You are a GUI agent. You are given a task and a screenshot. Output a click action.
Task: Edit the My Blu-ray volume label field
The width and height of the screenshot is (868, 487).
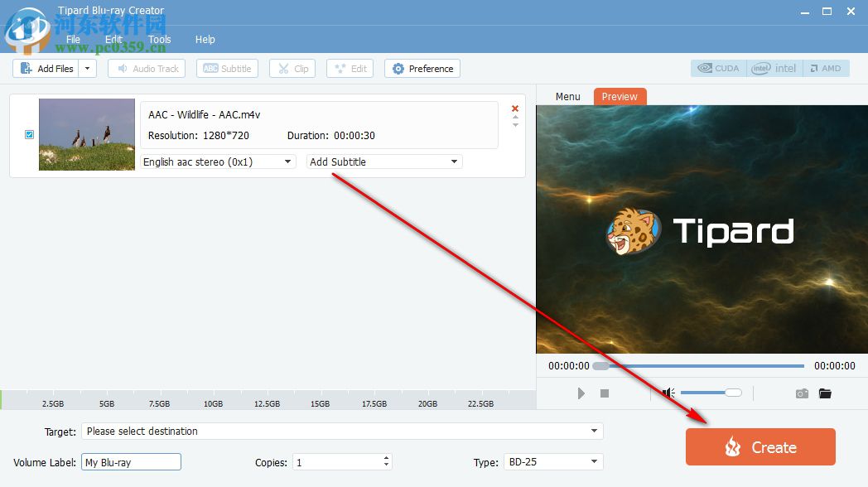(x=130, y=461)
